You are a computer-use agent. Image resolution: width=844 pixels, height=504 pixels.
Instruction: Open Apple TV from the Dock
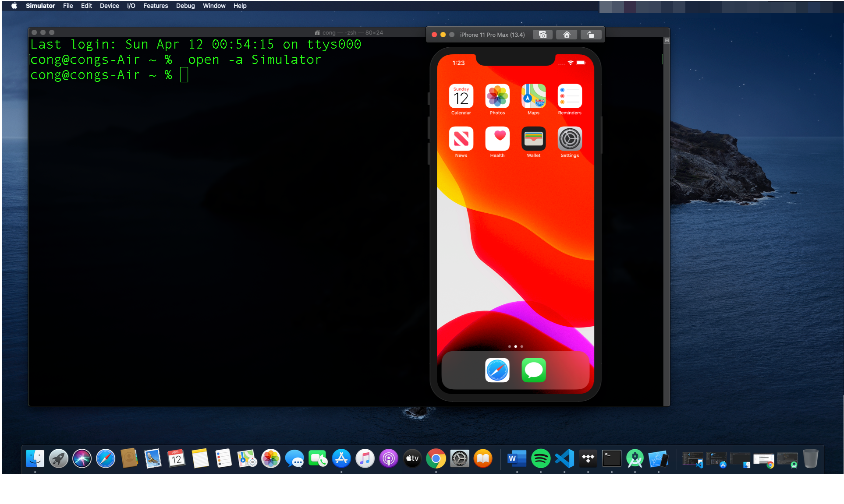[412, 459]
